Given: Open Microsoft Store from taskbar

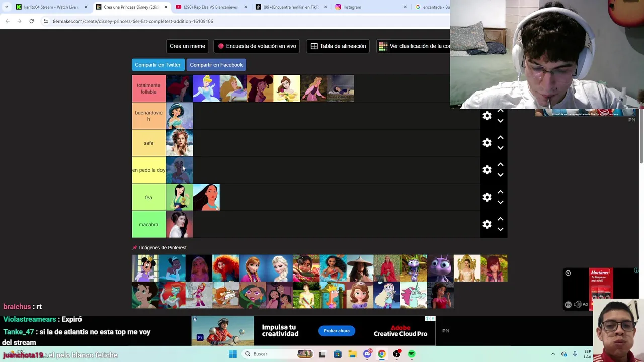Looking at the screenshot, I should [x=337, y=354].
